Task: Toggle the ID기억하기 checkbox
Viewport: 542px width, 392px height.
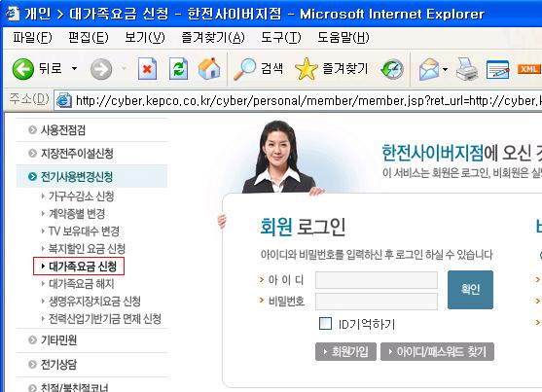Action: [325, 324]
